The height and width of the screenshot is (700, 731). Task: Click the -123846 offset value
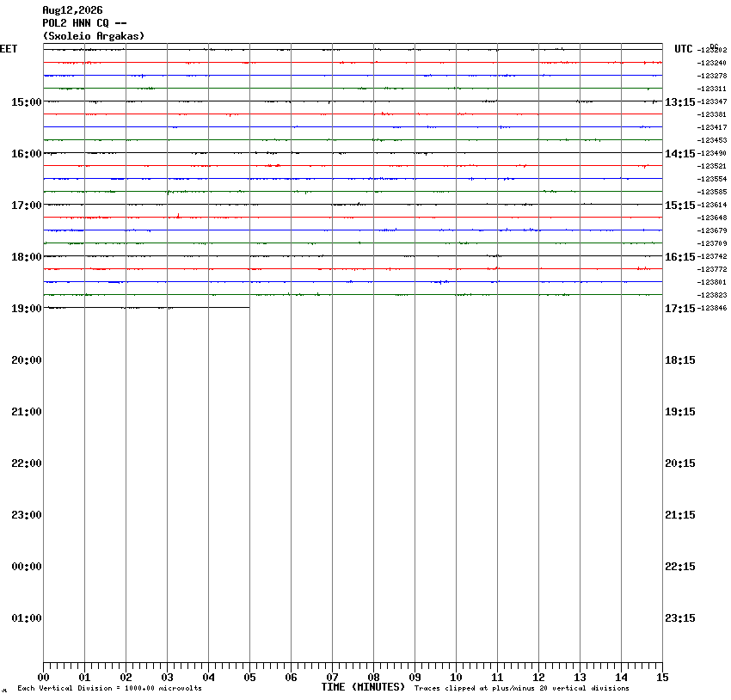click(712, 309)
